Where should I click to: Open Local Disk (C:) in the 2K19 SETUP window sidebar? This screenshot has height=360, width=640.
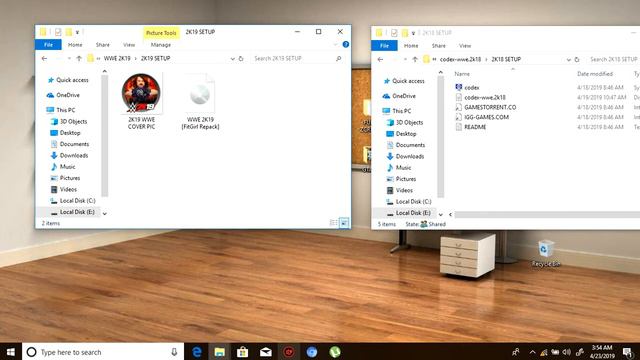tap(73, 201)
